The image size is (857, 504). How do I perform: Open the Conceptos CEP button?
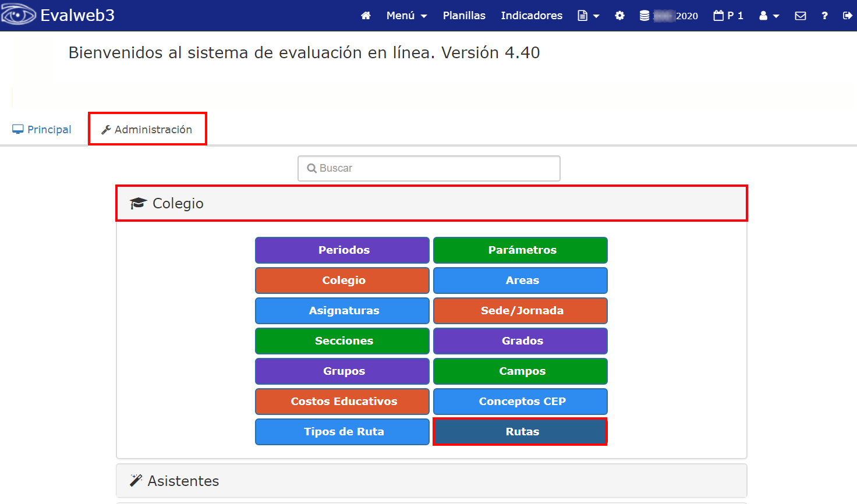point(520,402)
